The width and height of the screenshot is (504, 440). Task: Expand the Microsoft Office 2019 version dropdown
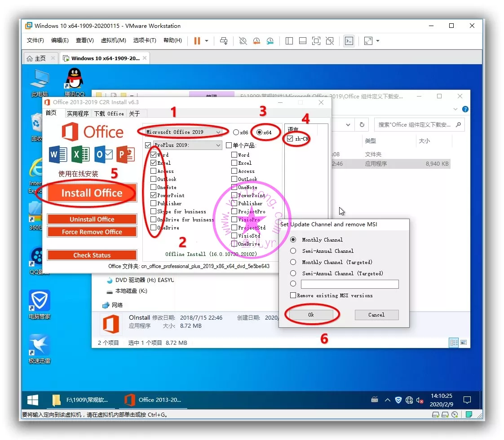218,132
